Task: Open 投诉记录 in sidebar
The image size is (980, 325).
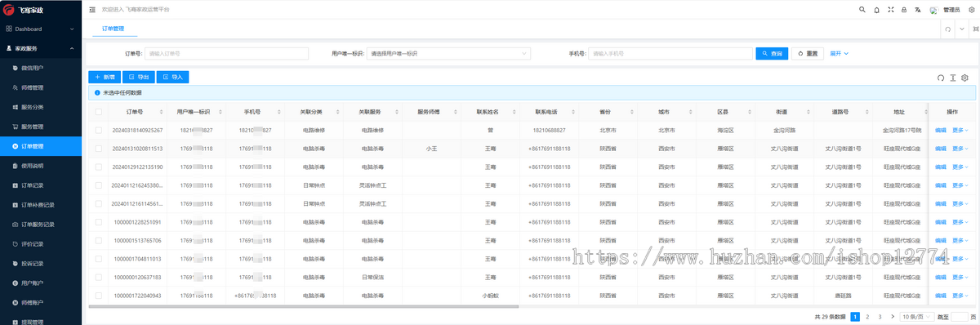Action: [41, 264]
